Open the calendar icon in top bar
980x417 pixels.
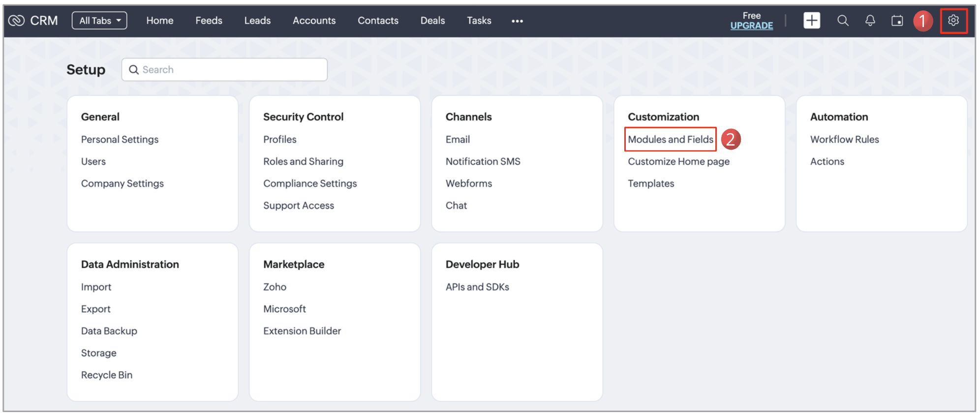[897, 21]
